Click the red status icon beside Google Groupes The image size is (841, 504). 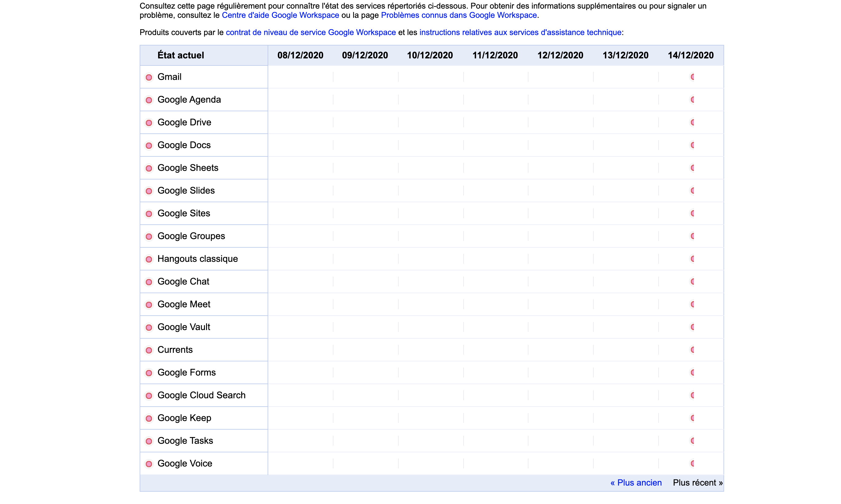(149, 237)
